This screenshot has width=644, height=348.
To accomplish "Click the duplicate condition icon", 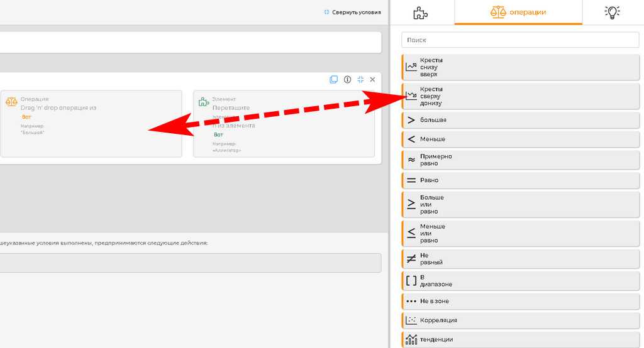I will 334,80.
